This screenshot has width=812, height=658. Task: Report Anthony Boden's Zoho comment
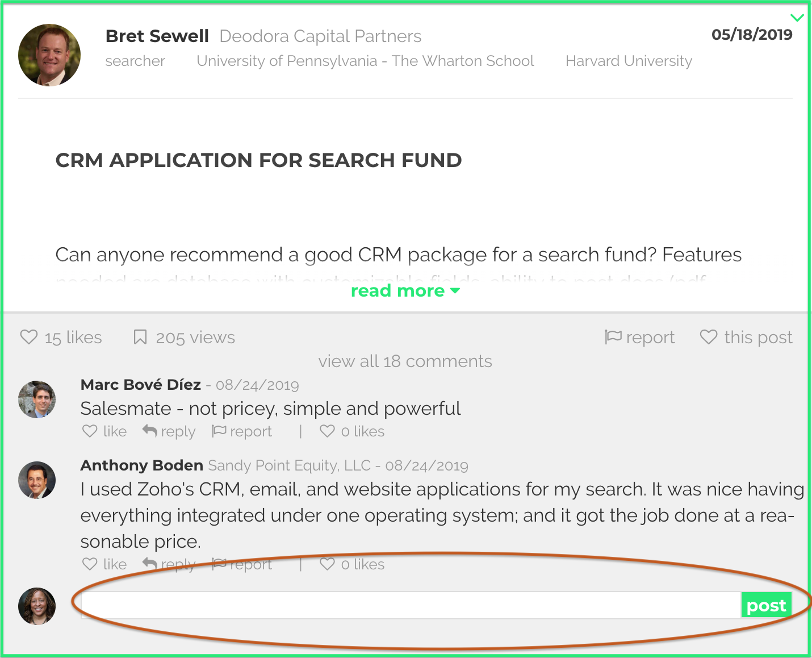point(242,564)
